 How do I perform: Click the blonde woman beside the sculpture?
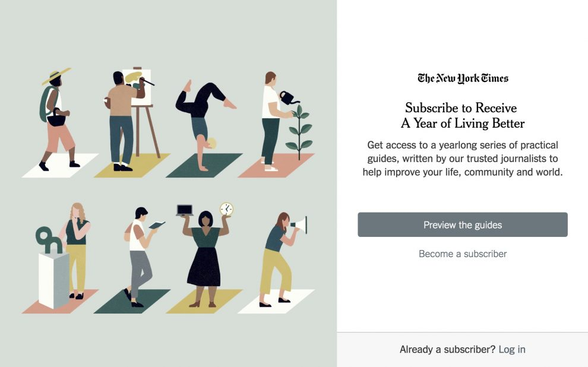77,251
